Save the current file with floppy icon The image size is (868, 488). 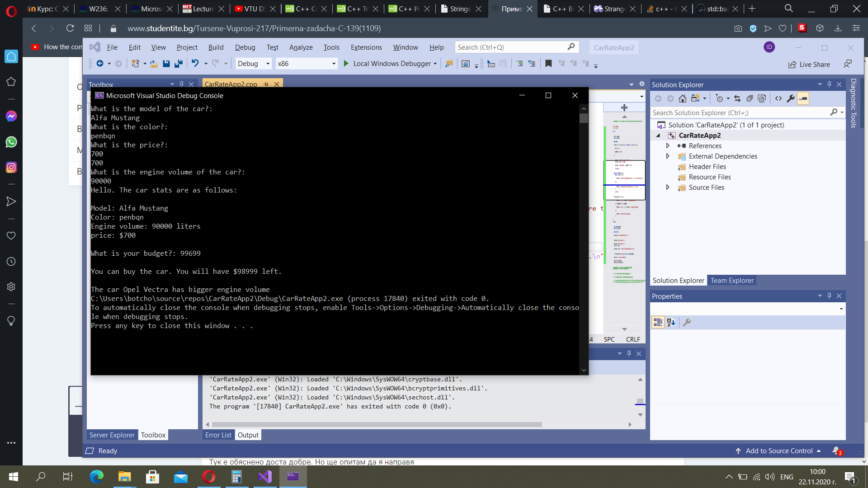point(166,64)
